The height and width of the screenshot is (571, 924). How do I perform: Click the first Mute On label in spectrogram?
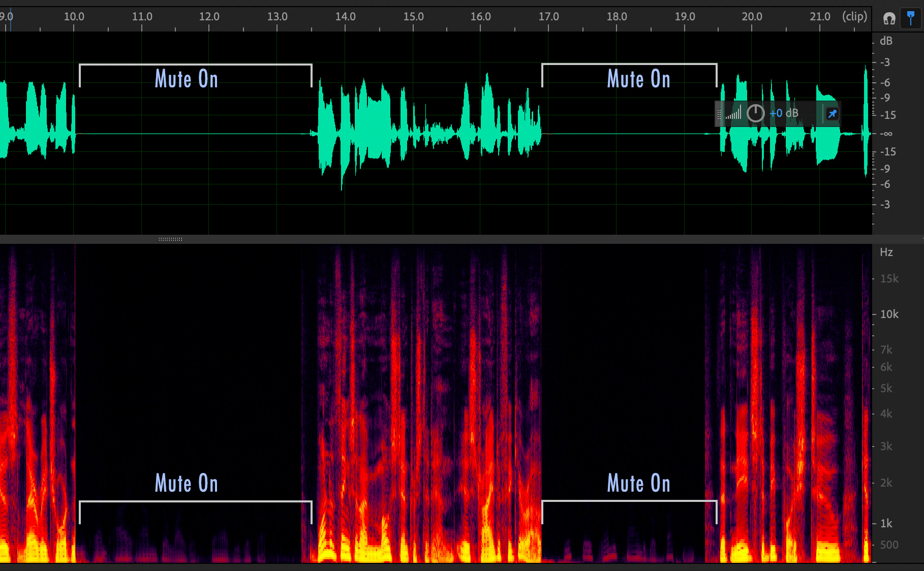[x=186, y=483]
